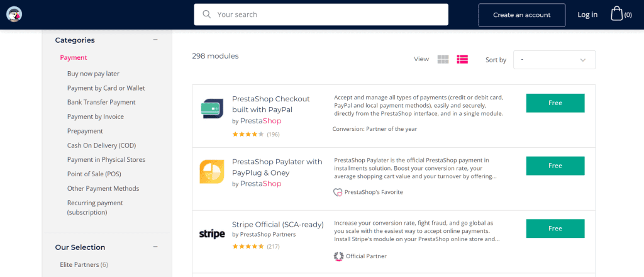Viewport: 644px width, 277px height.
Task: Select Buy now pay later category
Action: coord(93,74)
